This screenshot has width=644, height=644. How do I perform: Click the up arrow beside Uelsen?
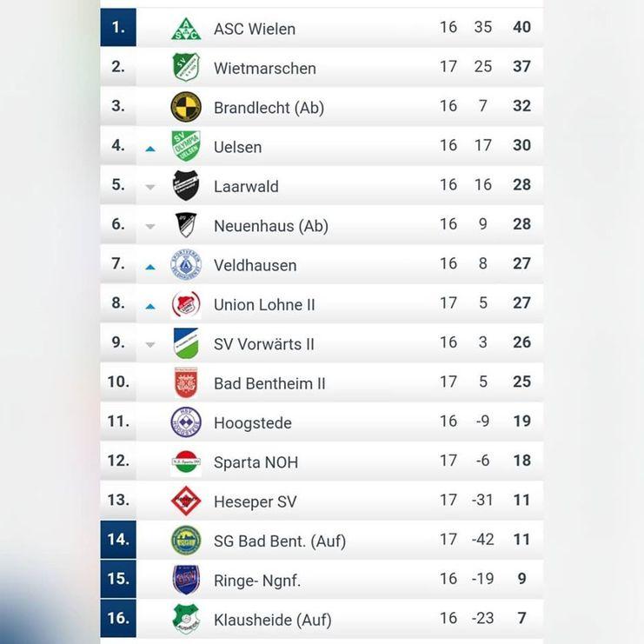150,149
